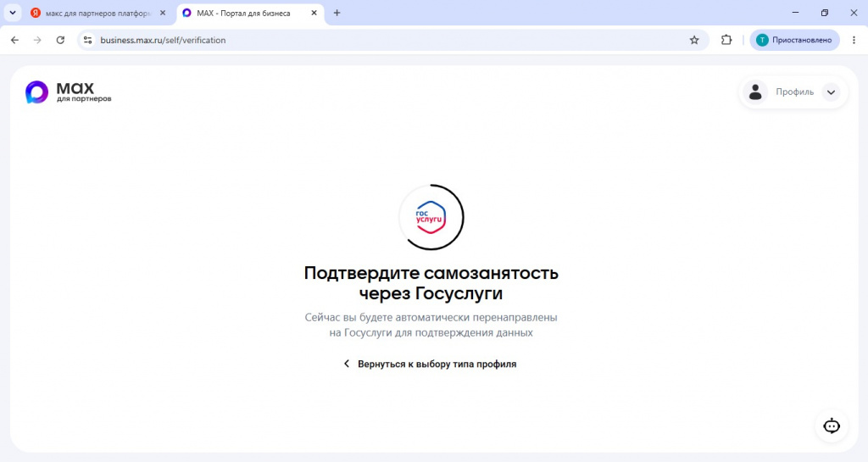Click the profile avatar icon
Viewport: 868px width, 462px height.
755,92
